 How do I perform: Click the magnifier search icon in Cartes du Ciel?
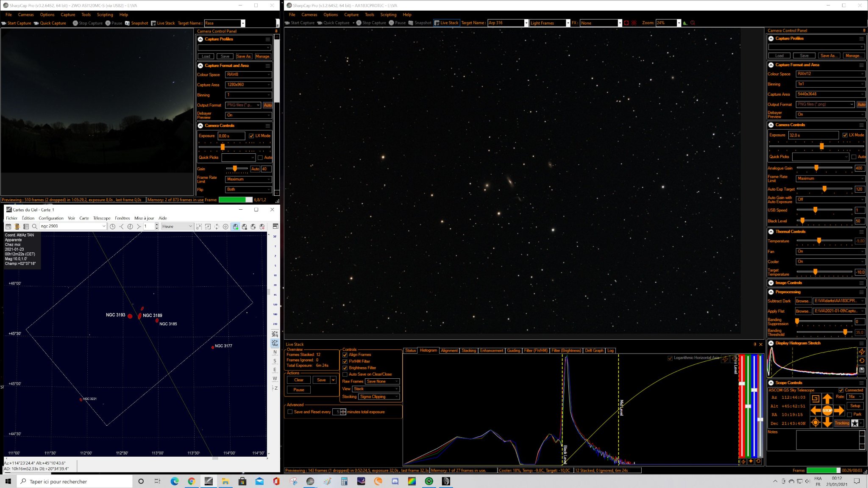(x=35, y=227)
